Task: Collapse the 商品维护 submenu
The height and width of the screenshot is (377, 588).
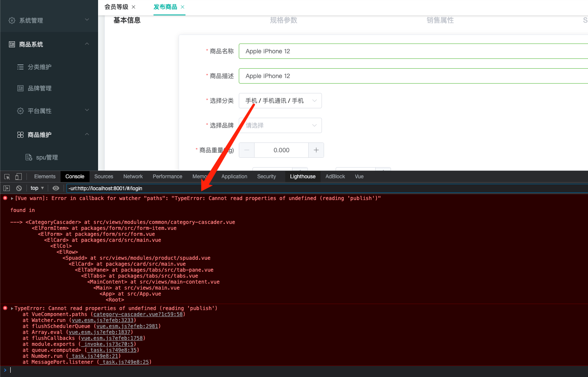Action: (x=87, y=134)
